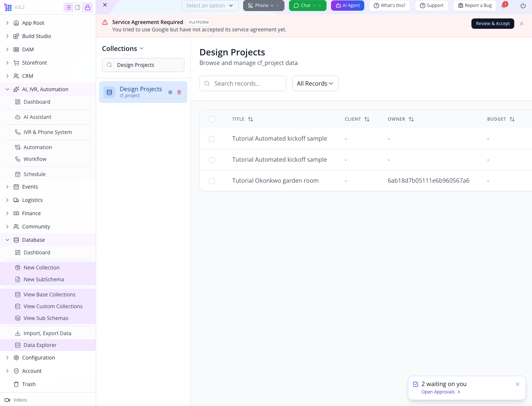Toggle the sidebar panel layout icon

[x=78, y=7]
